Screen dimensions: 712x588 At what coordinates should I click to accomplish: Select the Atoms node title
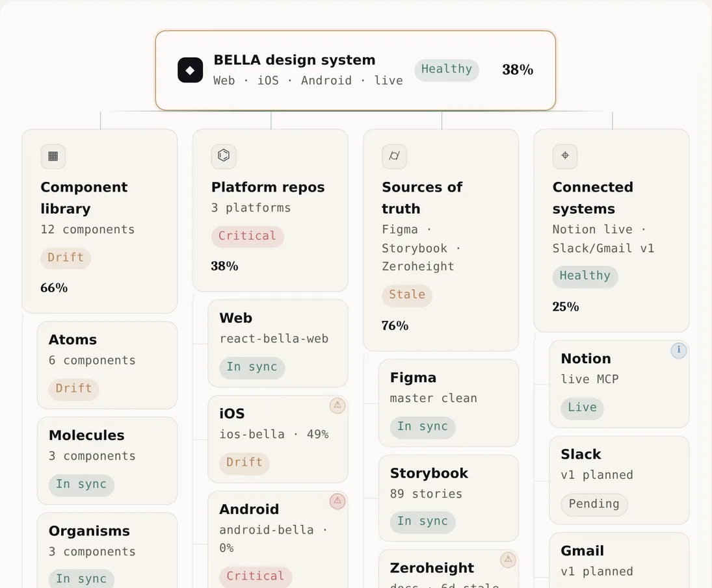(73, 340)
